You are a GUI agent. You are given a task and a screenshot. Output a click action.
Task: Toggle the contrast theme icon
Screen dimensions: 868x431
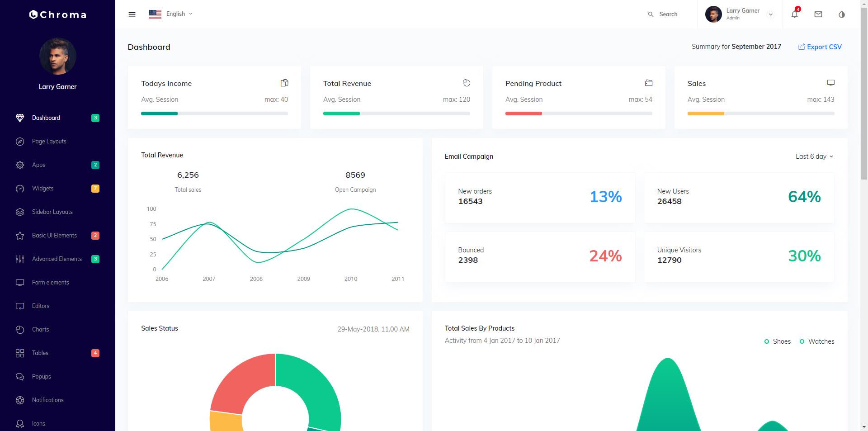pyautogui.click(x=842, y=14)
